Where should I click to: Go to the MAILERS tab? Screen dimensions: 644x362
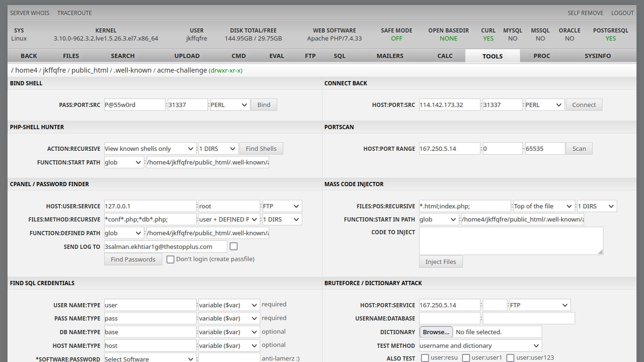pos(390,56)
